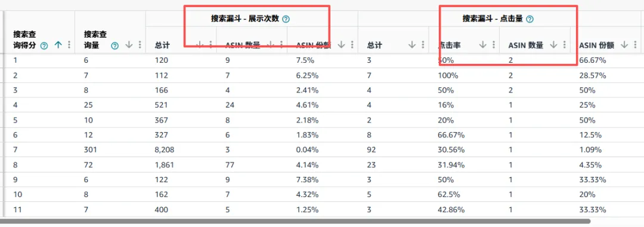Open help icon for 搜索漏斗 - 点击量
Screen dimensions: 644x227
pos(530,19)
